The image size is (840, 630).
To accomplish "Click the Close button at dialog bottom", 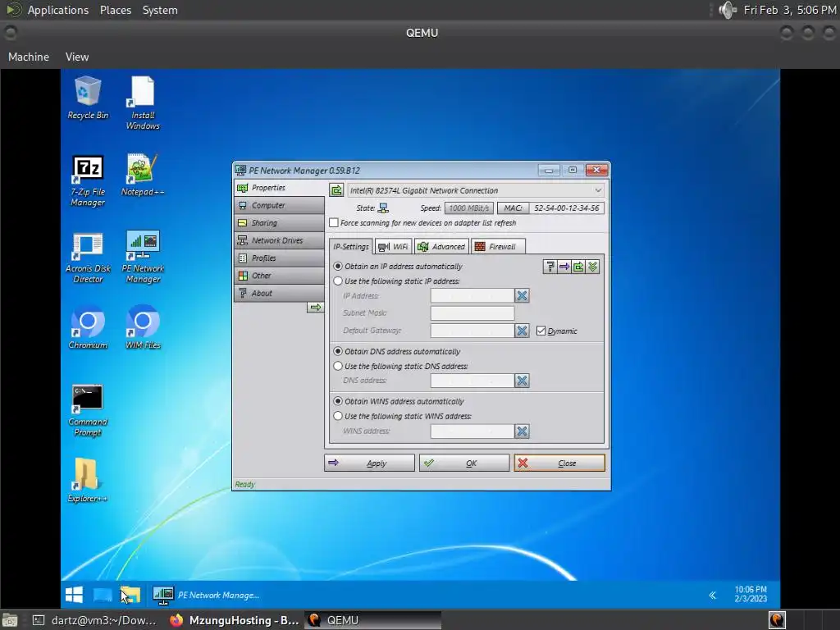I will pyautogui.click(x=559, y=463).
